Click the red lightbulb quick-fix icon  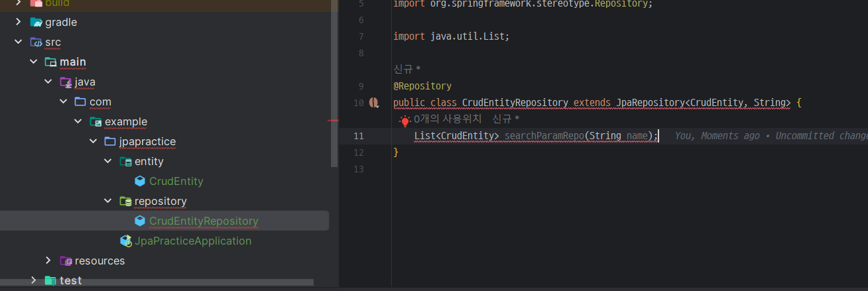pos(404,120)
